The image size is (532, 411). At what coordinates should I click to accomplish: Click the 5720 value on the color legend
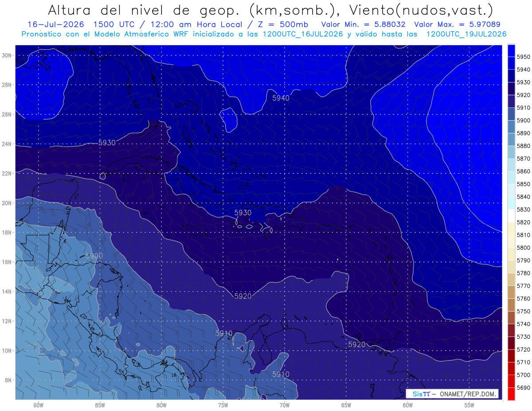click(523, 349)
